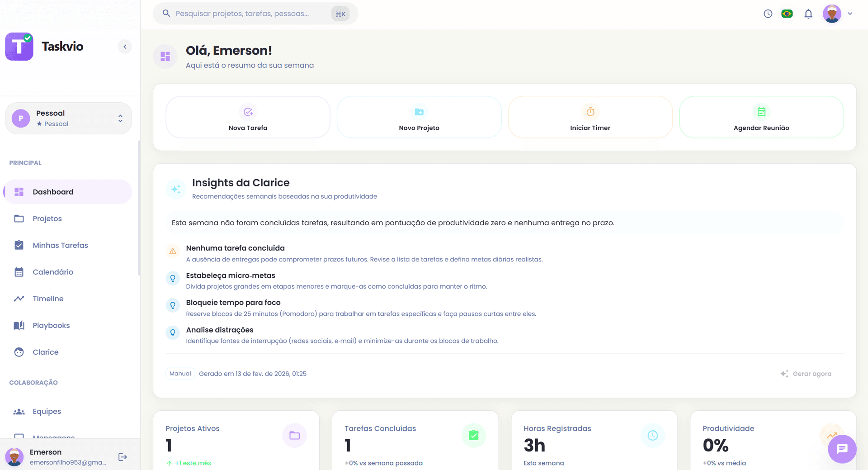This screenshot has height=470, width=868.
Task: Click the logout icon next to Emerson
Action: [123, 456]
